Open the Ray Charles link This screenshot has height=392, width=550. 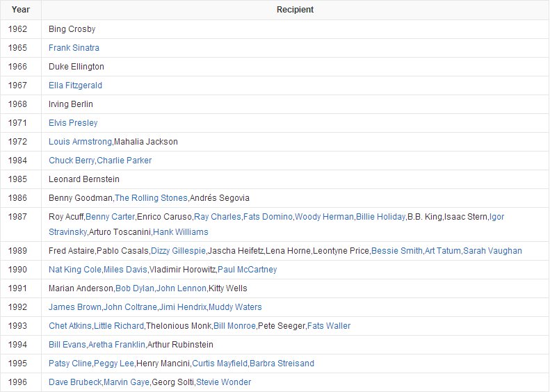point(218,217)
